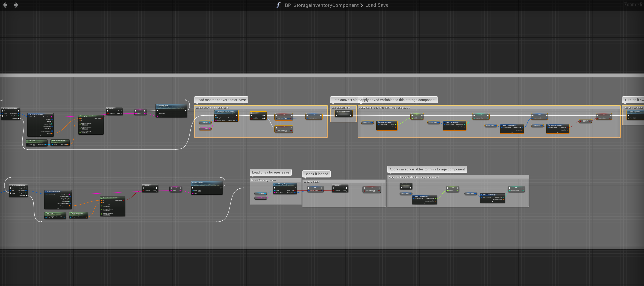Open BP_StorageInventoryComponent in the breadcrumb

coord(321,5)
